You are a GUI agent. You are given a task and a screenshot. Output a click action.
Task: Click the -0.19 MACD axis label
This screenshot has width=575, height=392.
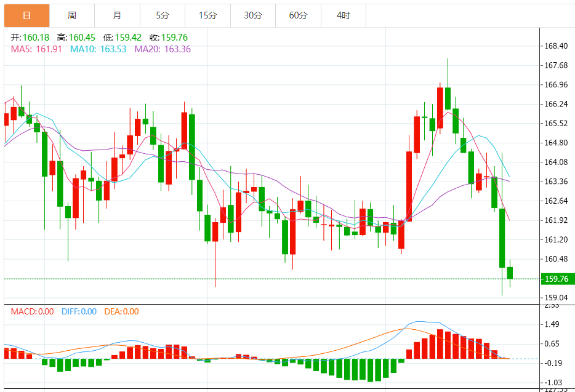[x=553, y=363]
